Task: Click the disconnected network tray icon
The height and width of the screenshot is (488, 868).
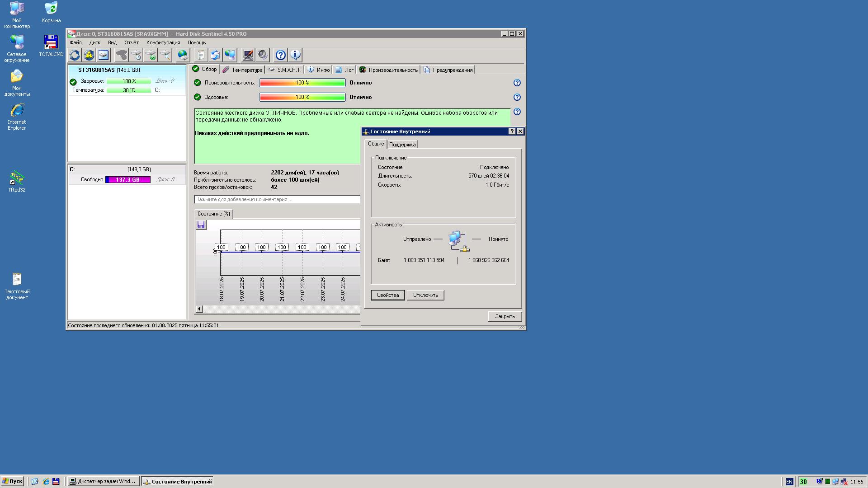Action: 844,482
